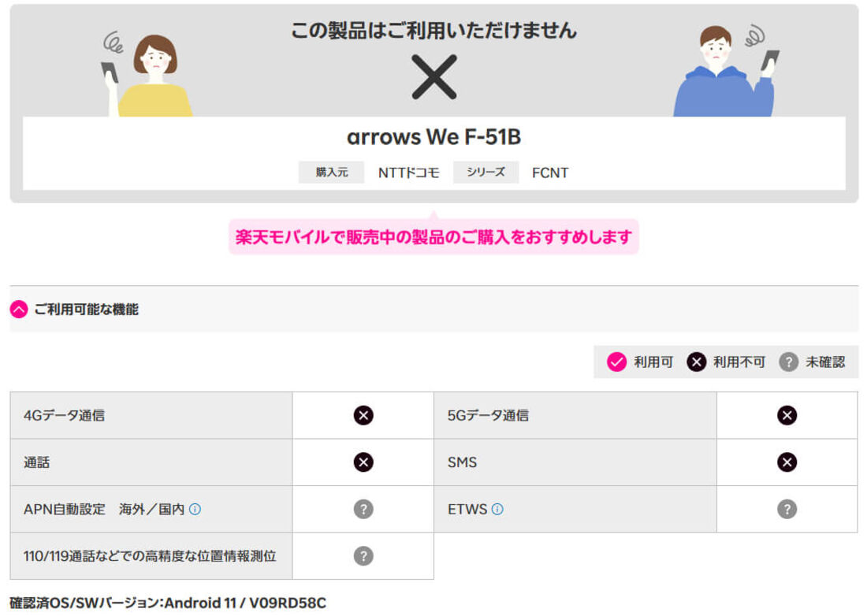The width and height of the screenshot is (867, 616).
Task: Collapse the ご利用可能な機能 section chevron
Action: 19,310
